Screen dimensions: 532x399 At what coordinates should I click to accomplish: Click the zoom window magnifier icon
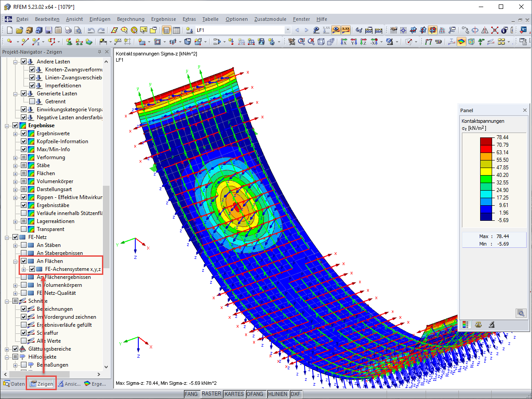(301, 42)
